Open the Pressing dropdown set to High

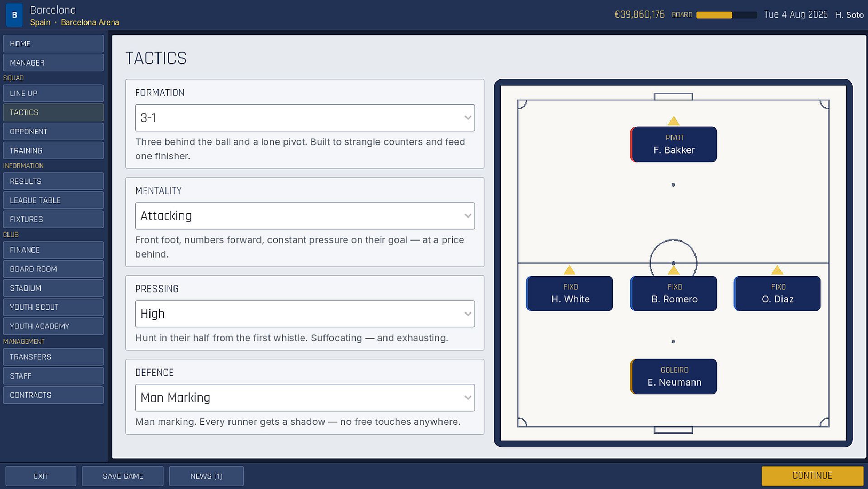pos(305,314)
